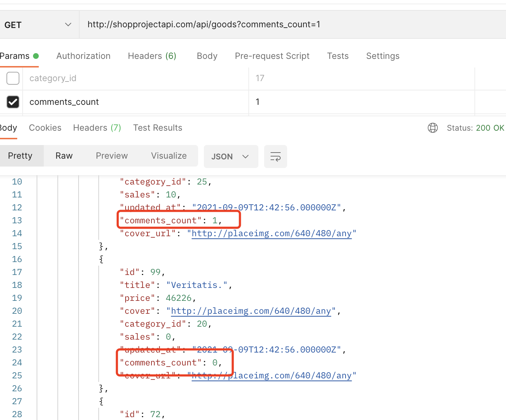Enable the category_id parameter checkbox
The height and width of the screenshot is (420, 506).
coord(13,78)
